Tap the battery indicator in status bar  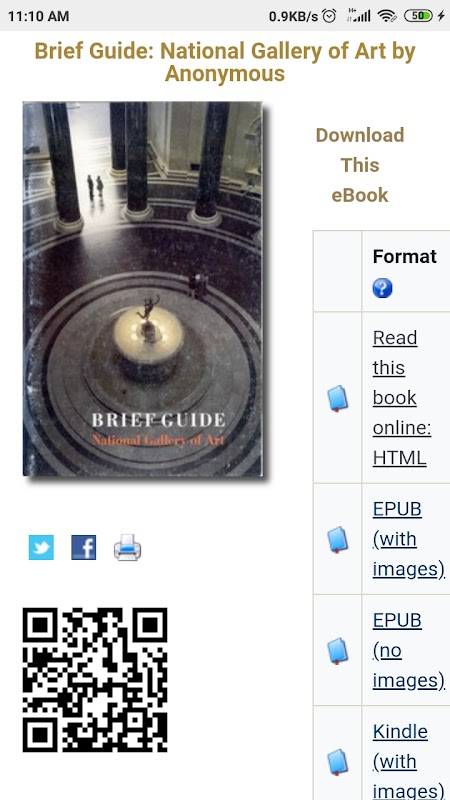[x=418, y=16]
